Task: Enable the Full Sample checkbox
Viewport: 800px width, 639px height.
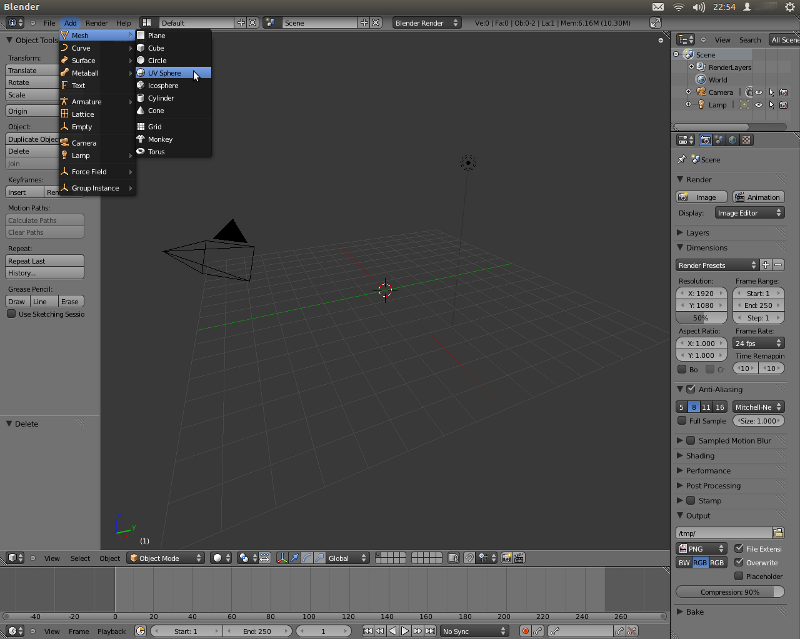Action: point(682,421)
